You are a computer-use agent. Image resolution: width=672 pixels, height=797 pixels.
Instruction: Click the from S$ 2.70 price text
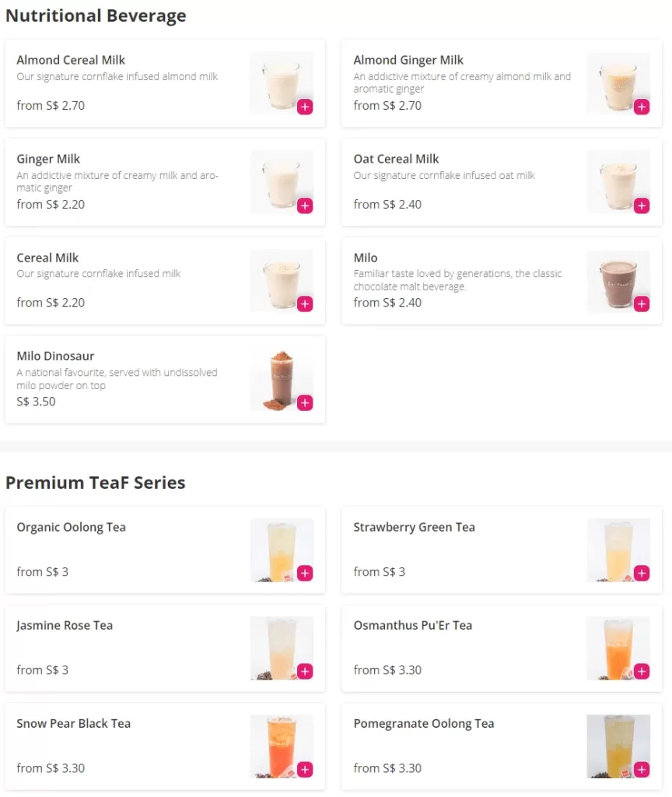(x=51, y=106)
